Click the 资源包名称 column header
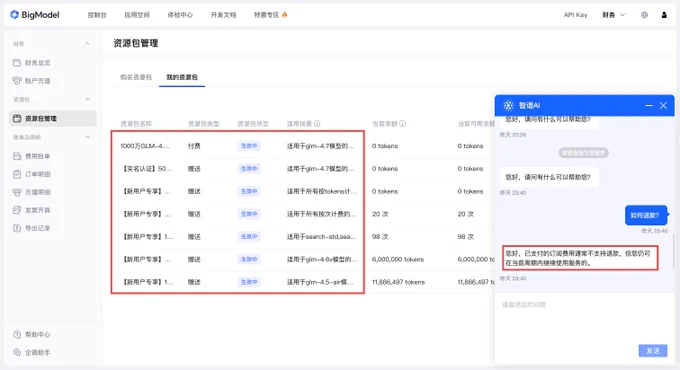680x370 pixels. click(136, 124)
